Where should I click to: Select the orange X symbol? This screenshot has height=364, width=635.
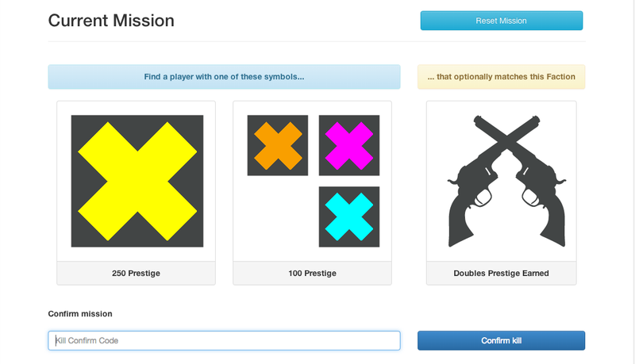tap(278, 146)
